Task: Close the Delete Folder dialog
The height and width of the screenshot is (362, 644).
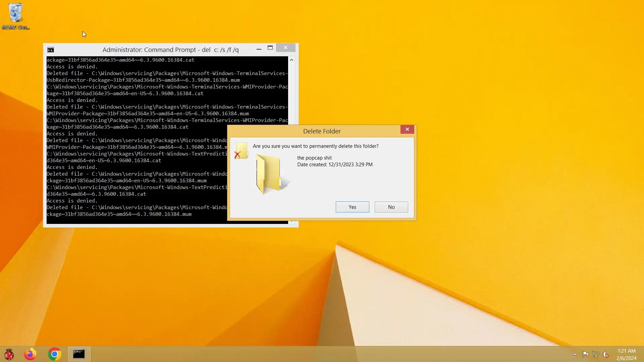Action: (x=407, y=129)
